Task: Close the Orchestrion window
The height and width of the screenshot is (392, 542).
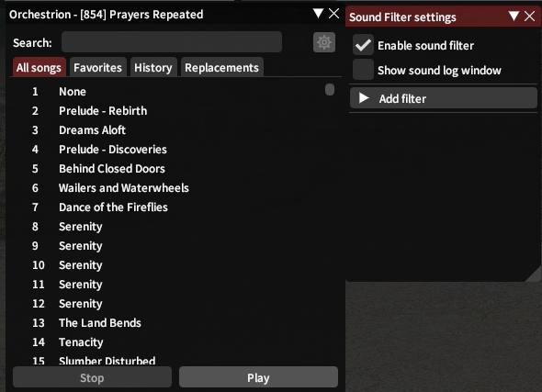Action: [333, 14]
